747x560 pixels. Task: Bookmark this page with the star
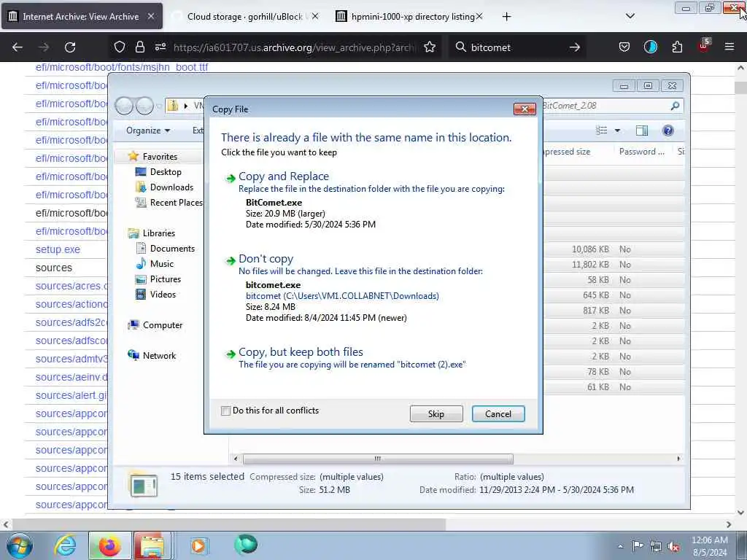click(430, 47)
